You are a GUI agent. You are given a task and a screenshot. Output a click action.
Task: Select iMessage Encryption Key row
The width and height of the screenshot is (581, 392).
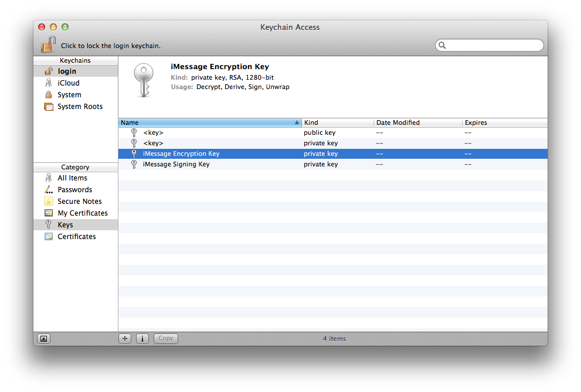pos(333,154)
